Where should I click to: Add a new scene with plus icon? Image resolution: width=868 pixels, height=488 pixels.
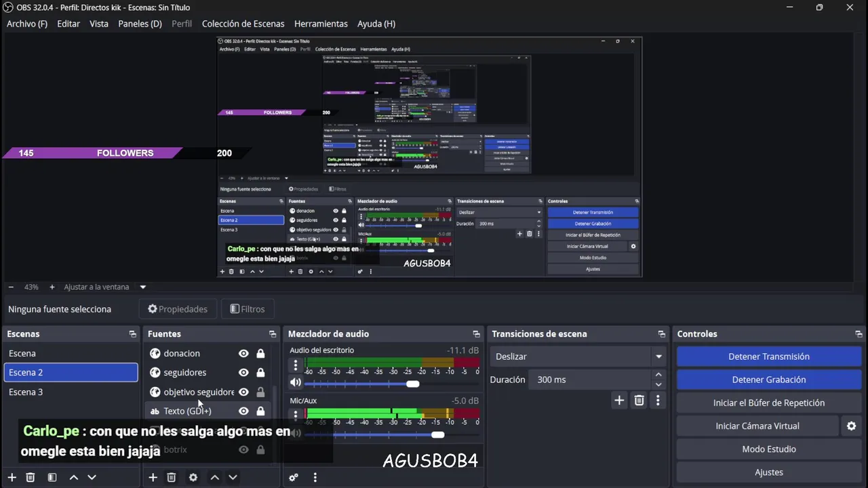tap(12, 477)
